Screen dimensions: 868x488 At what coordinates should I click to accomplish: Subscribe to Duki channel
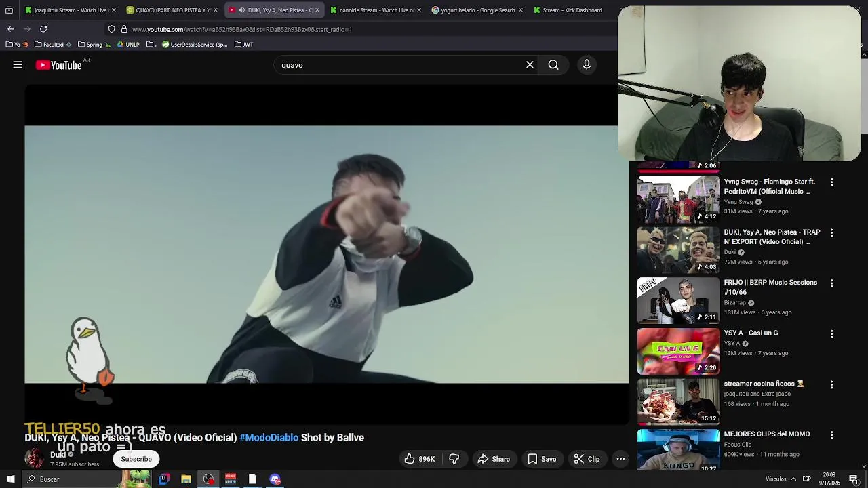(136, 459)
